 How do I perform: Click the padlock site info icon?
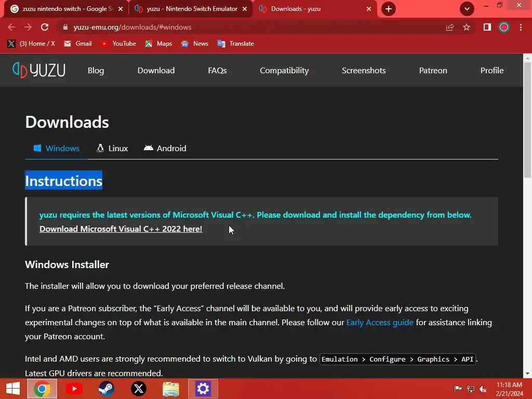(x=65, y=27)
